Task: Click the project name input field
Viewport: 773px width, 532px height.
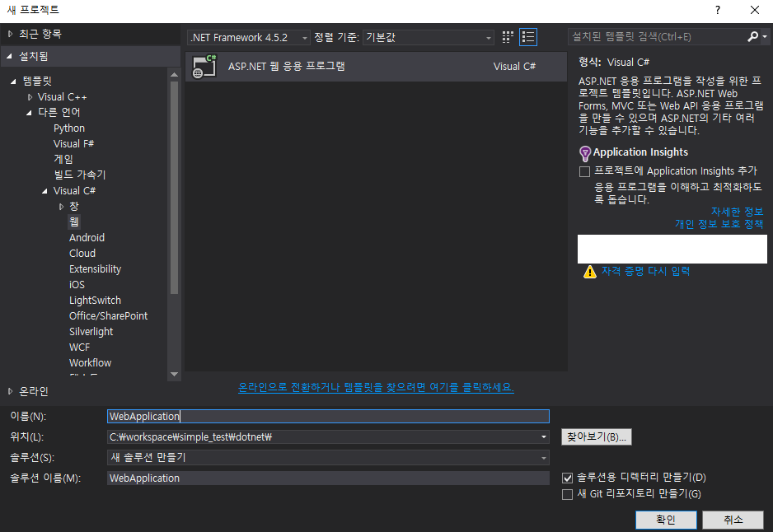Action: [x=328, y=416]
